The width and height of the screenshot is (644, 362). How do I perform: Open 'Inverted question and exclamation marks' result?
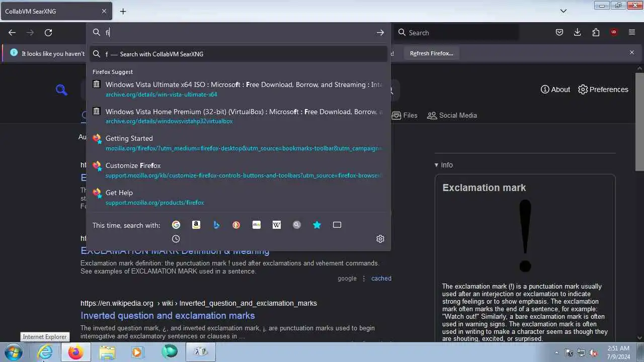[x=168, y=315]
